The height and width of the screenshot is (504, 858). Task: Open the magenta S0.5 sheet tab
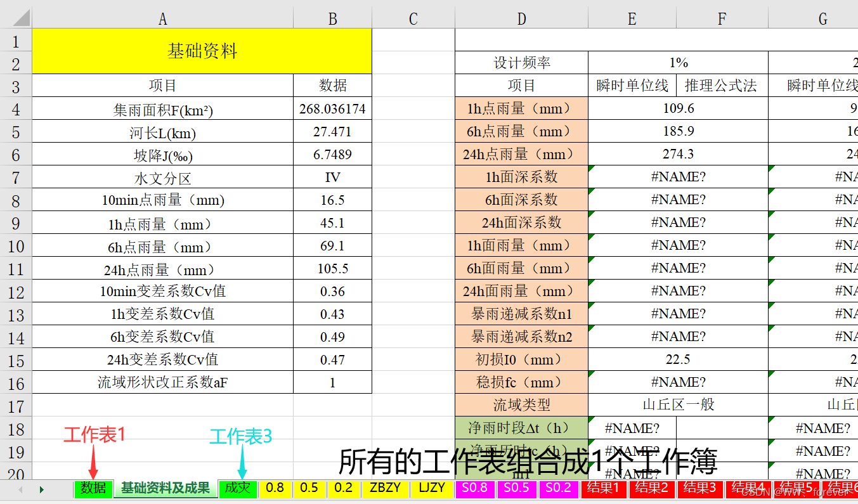(517, 489)
